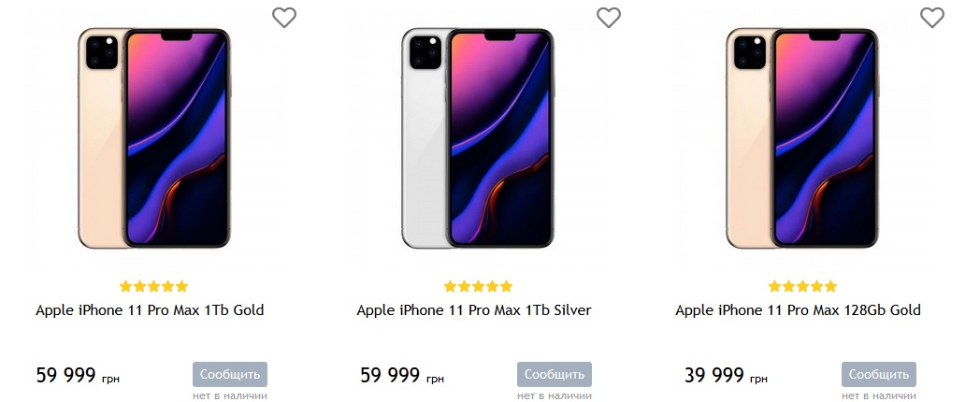
Task: Go to Apple iPhone 11 Pro Max 1Tb Silver page
Action: [474, 310]
